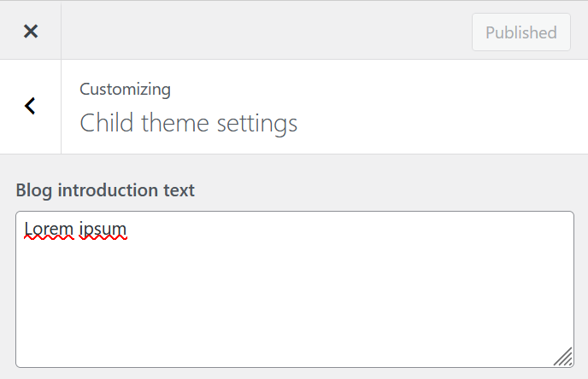Image resolution: width=588 pixels, height=379 pixels.
Task: Click the red spelling underline beneath ipsum
Action: [103, 237]
